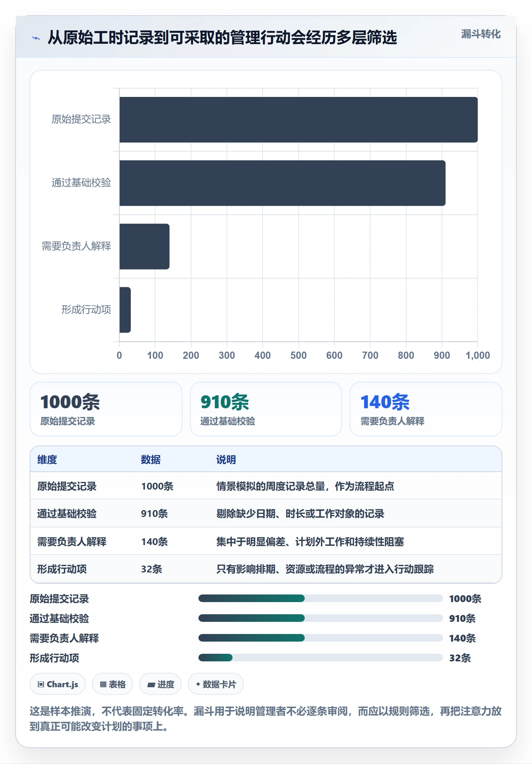Click the text 集中于明显偏差、计划外工作和持续性阻塞
The width and height of the screenshot is (532, 764).
coord(310,542)
